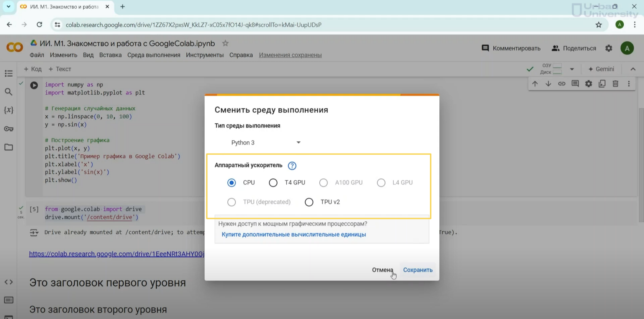Star the notebook title

click(x=225, y=43)
